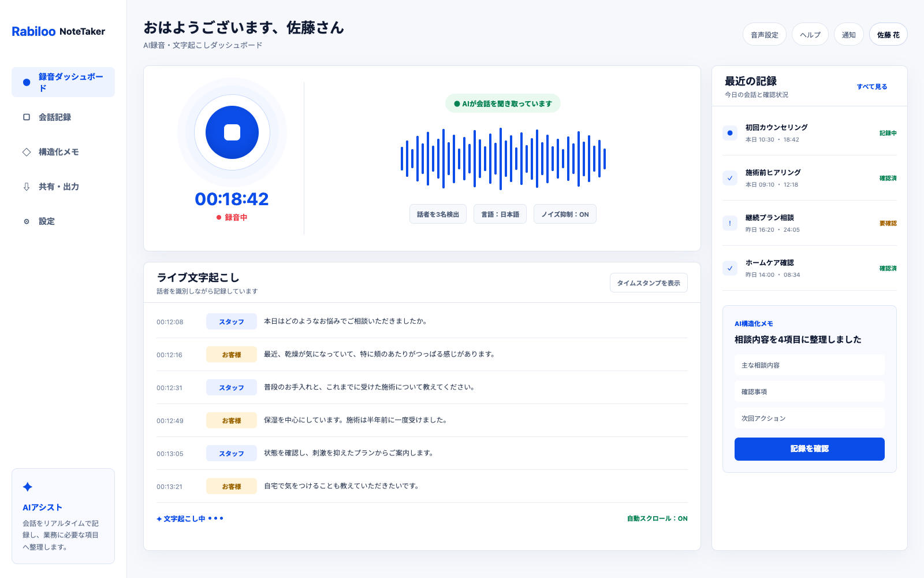Click the Rabiloo NoteTaker logo
The height and width of the screenshot is (578, 924).
click(58, 31)
